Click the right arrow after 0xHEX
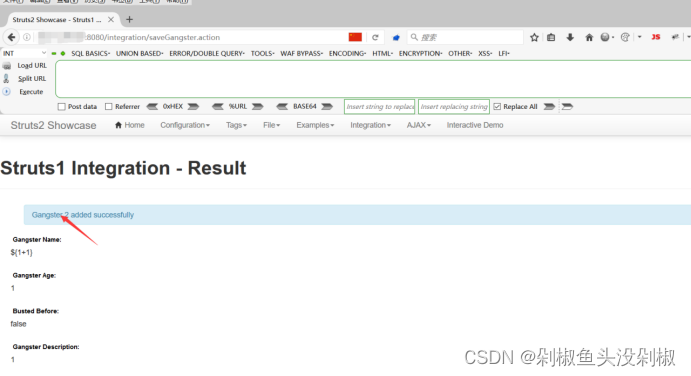Viewport: 691px width, 376px height. (x=193, y=107)
